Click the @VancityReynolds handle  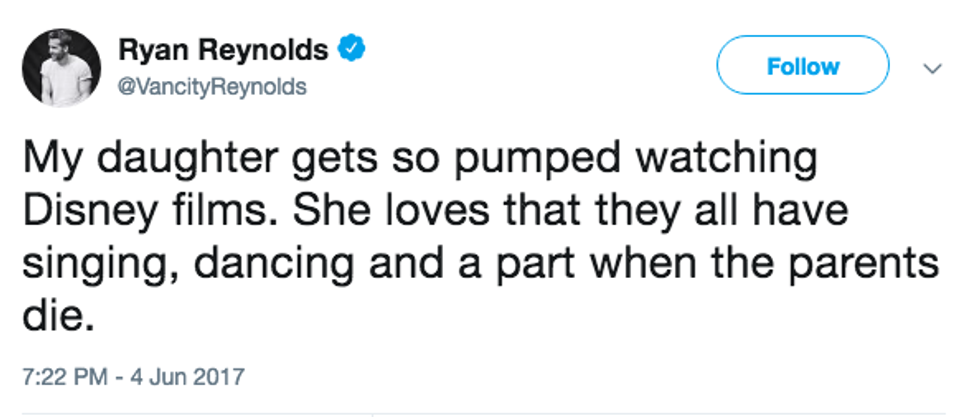pyautogui.click(x=212, y=87)
